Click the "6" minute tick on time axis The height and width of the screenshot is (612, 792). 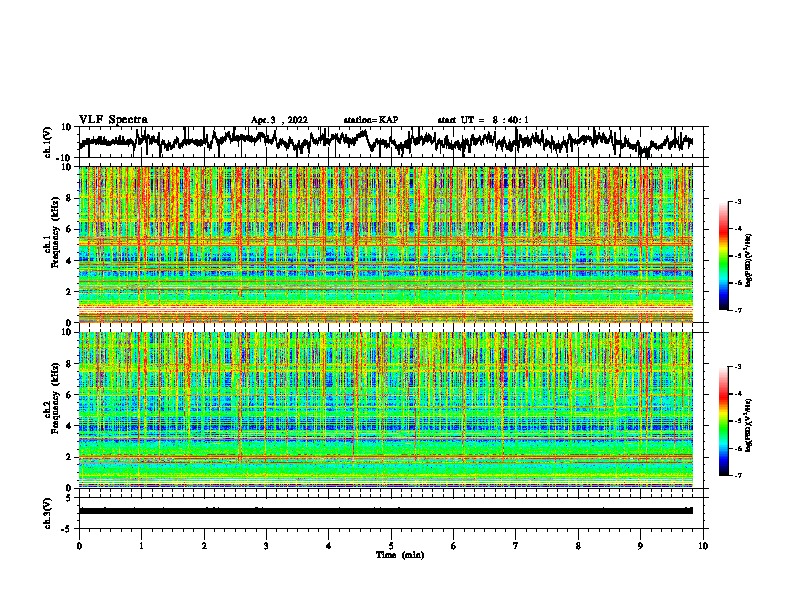point(454,546)
